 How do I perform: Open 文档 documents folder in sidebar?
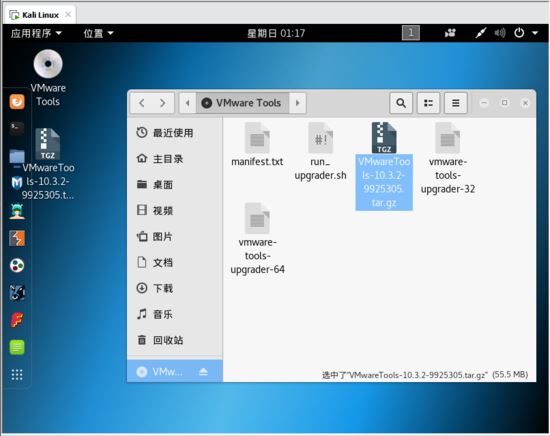175,262
